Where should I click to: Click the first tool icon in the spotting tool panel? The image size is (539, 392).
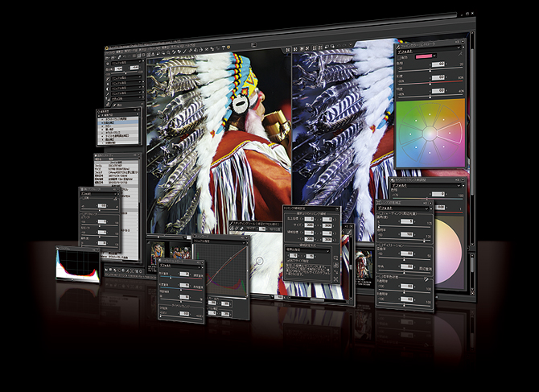(x=232, y=229)
